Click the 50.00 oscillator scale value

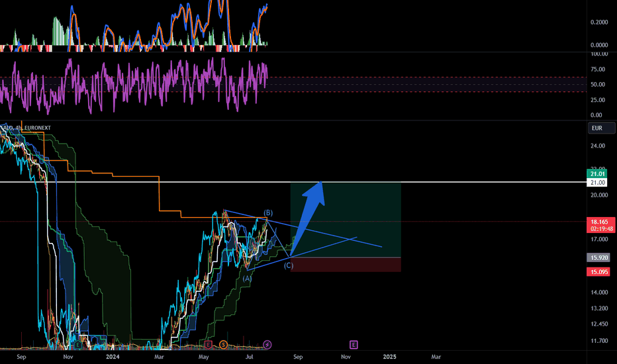[598, 85]
